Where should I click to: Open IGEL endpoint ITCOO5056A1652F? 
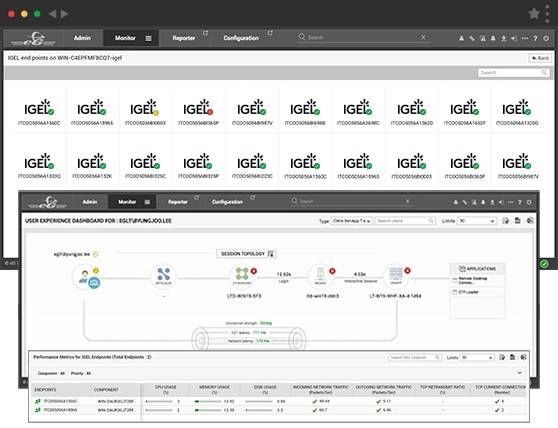click(x=464, y=112)
